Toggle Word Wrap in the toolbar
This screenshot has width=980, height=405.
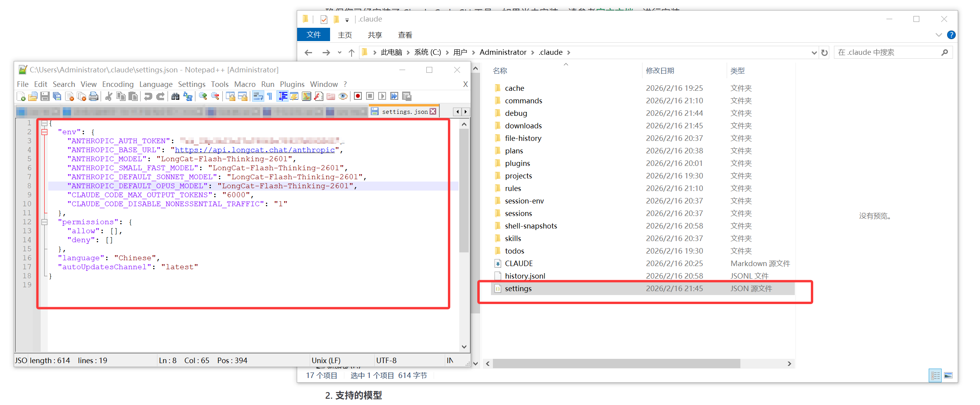258,96
